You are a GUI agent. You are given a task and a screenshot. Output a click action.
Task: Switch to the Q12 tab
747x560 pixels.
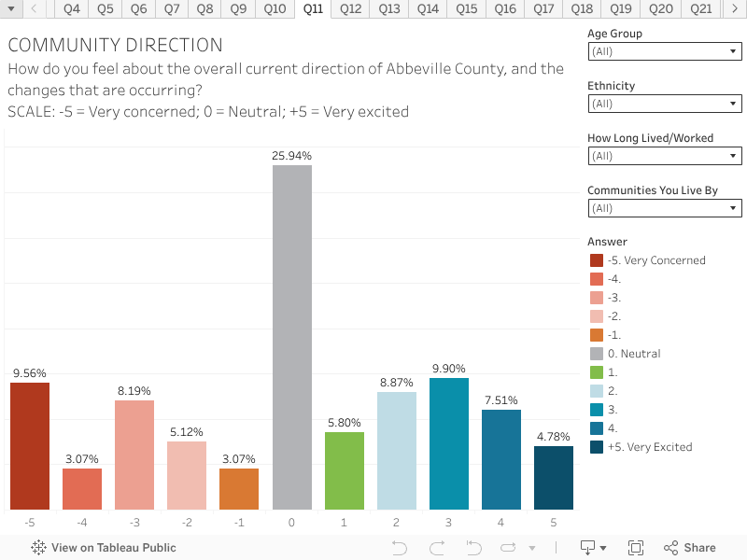pos(350,9)
